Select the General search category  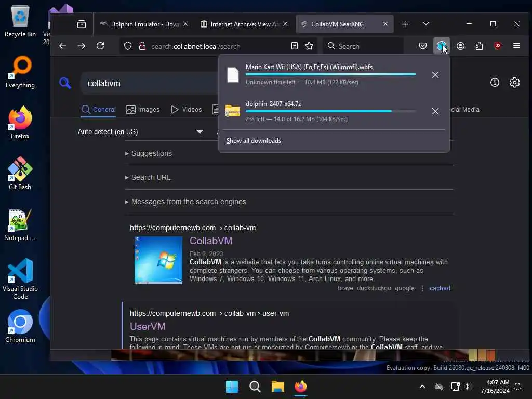point(98,110)
